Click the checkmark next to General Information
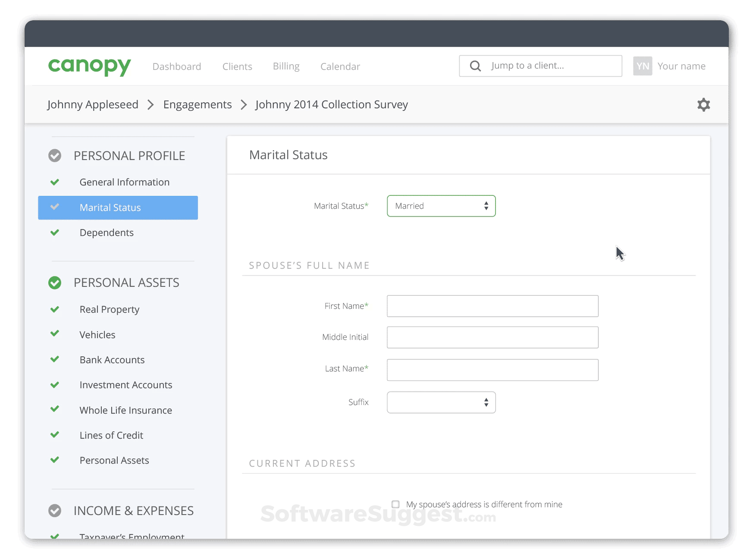756x556 pixels. coord(55,182)
